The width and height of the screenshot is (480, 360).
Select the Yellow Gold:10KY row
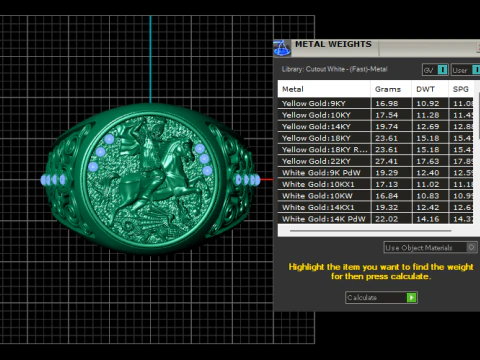click(376, 115)
